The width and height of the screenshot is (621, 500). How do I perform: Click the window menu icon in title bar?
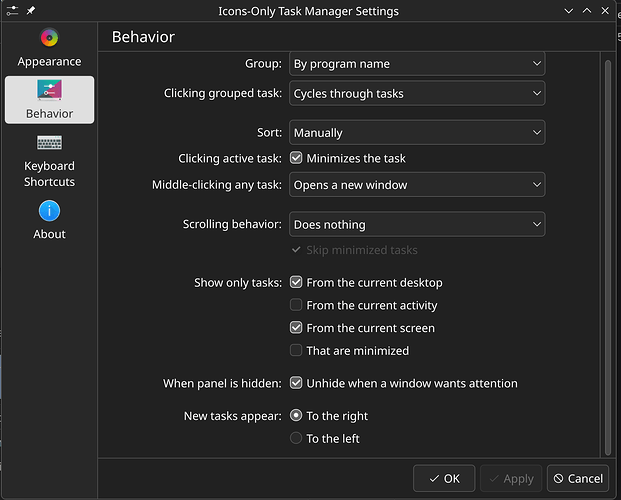(x=11, y=11)
